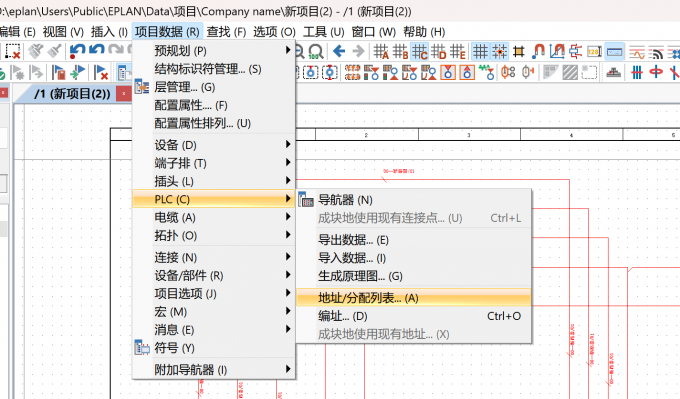This screenshot has height=399, width=680.
Task: Select 地址/分配列表... (A) in PLC submenu
Action: click(x=413, y=298)
